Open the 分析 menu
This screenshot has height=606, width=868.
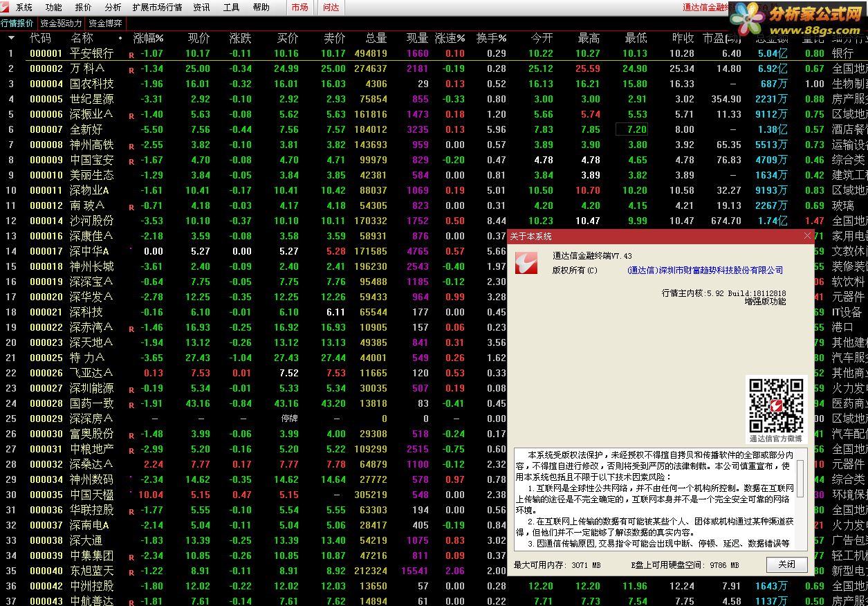click(x=113, y=8)
